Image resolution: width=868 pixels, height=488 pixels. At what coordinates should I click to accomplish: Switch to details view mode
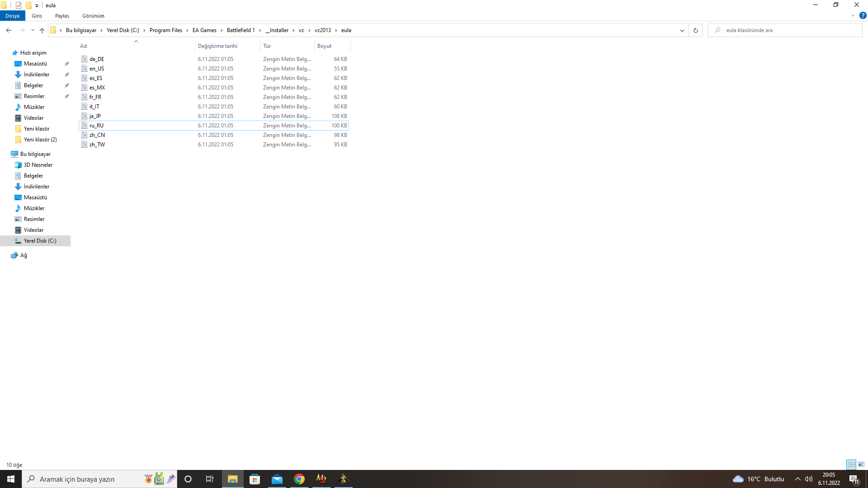click(851, 465)
